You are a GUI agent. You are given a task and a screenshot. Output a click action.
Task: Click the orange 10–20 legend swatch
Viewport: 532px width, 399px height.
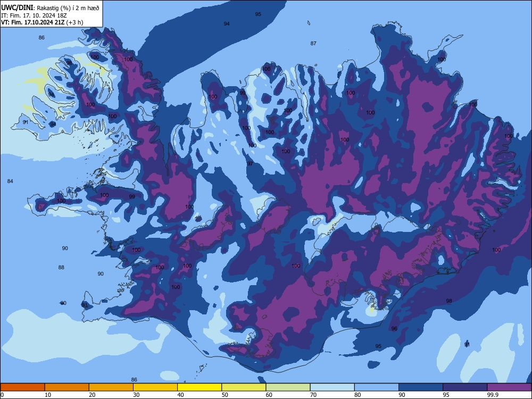click(67, 387)
